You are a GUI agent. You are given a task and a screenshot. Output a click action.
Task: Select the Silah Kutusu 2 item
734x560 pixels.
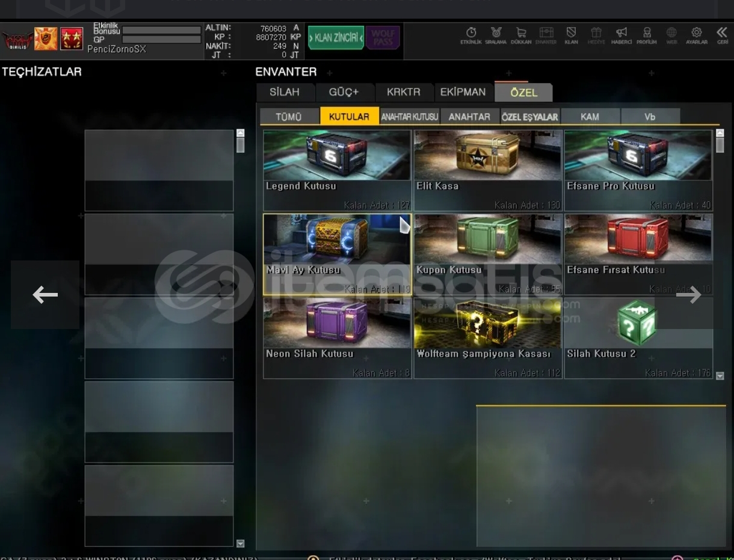pyautogui.click(x=638, y=338)
